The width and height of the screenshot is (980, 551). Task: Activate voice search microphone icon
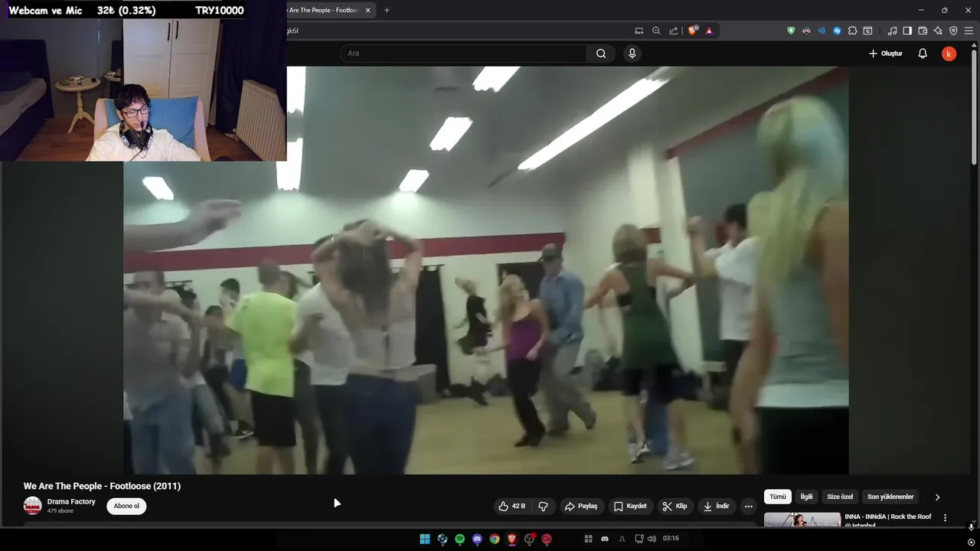click(632, 54)
